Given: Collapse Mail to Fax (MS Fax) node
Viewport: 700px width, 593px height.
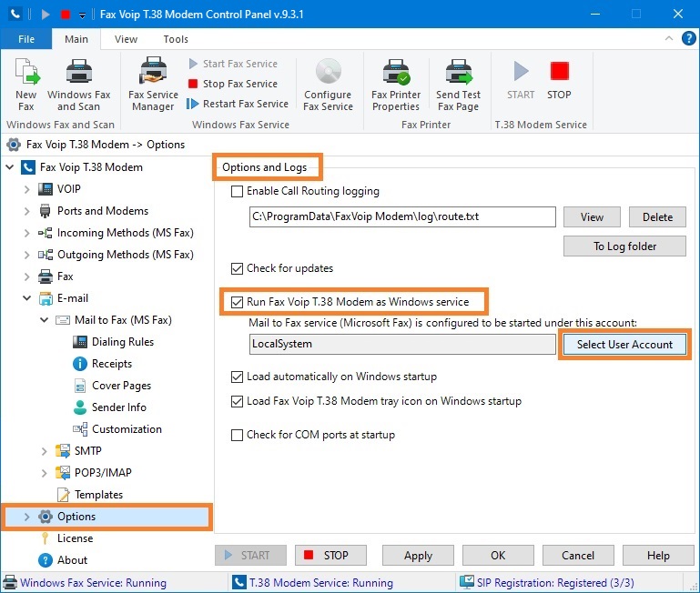Looking at the screenshot, I should 44,320.
